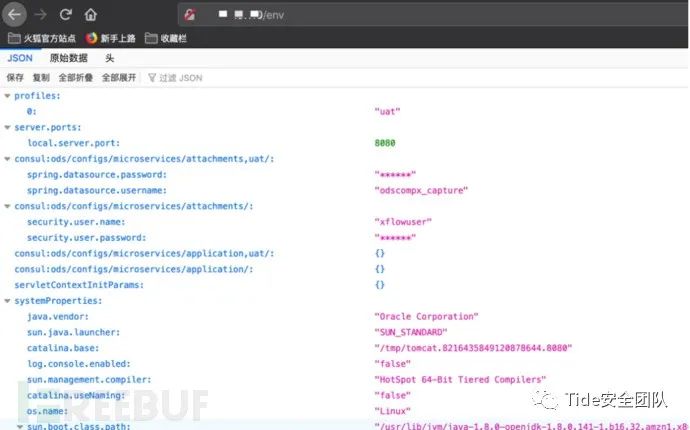
Task: Select the spring.datasource.username key
Action: click(x=97, y=191)
